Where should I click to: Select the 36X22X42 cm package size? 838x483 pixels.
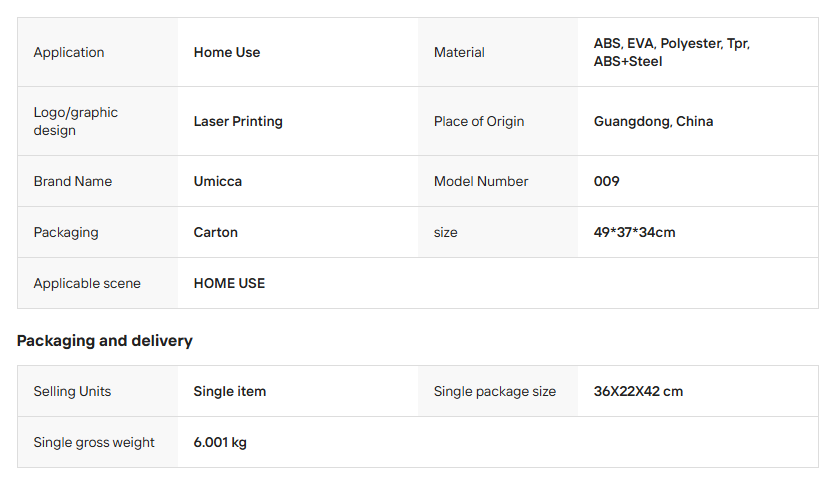coord(638,391)
